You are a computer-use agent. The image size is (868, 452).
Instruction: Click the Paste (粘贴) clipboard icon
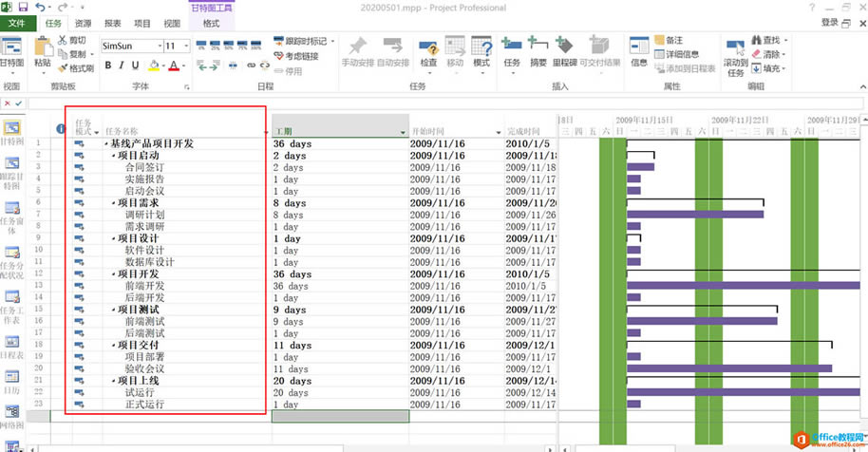point(43,52)
